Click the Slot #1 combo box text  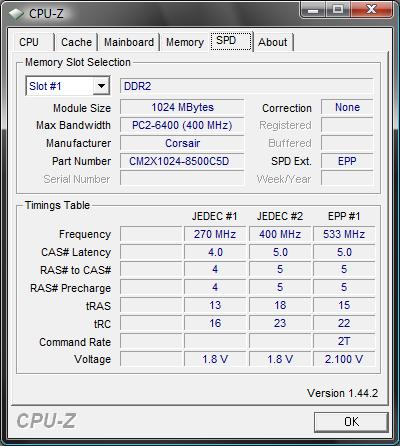pyautogui.click(x=45, y=86)
